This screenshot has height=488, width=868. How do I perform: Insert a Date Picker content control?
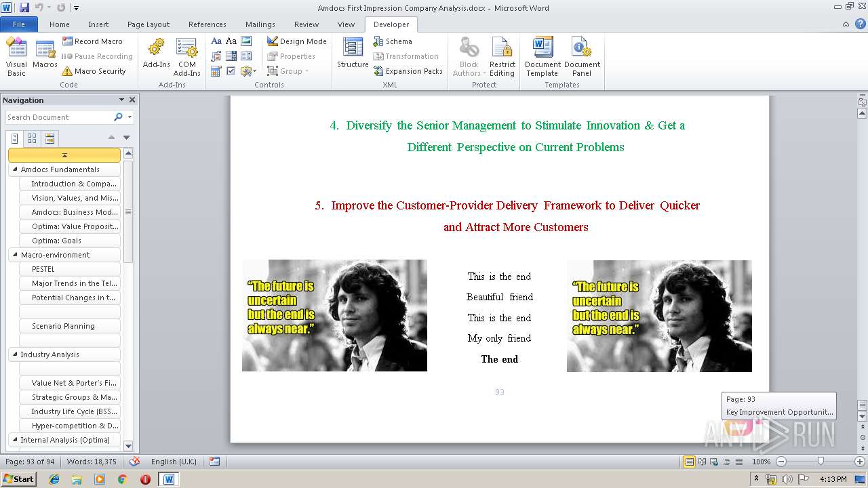216,71
